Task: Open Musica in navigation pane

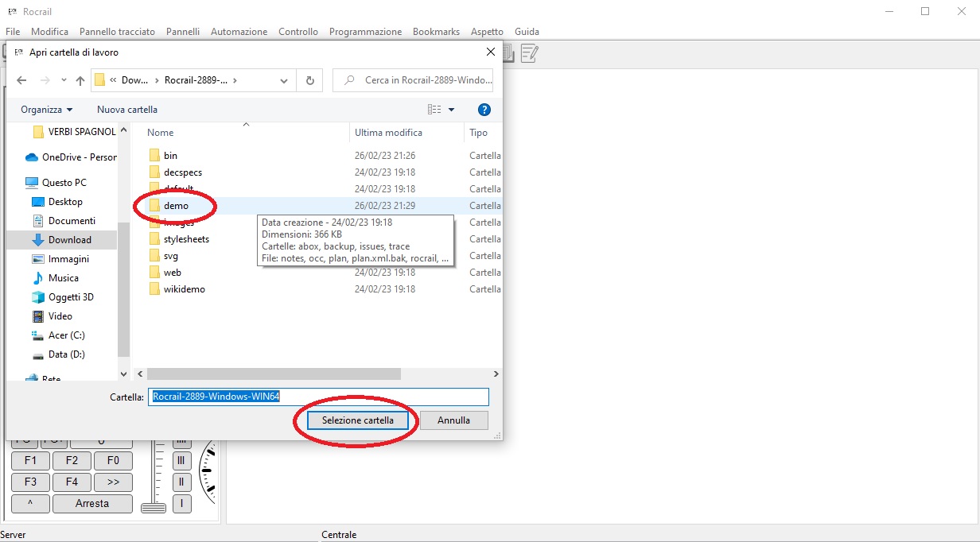Action: pos(63,278)
